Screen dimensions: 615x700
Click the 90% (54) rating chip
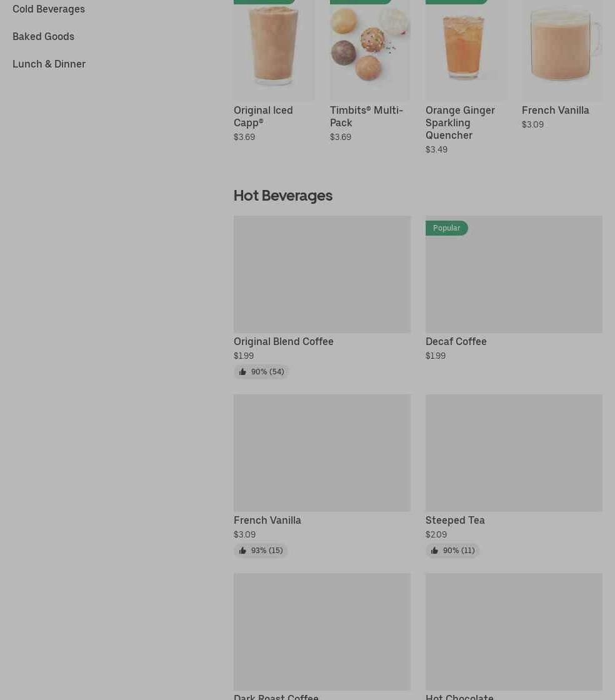[261, 372]
